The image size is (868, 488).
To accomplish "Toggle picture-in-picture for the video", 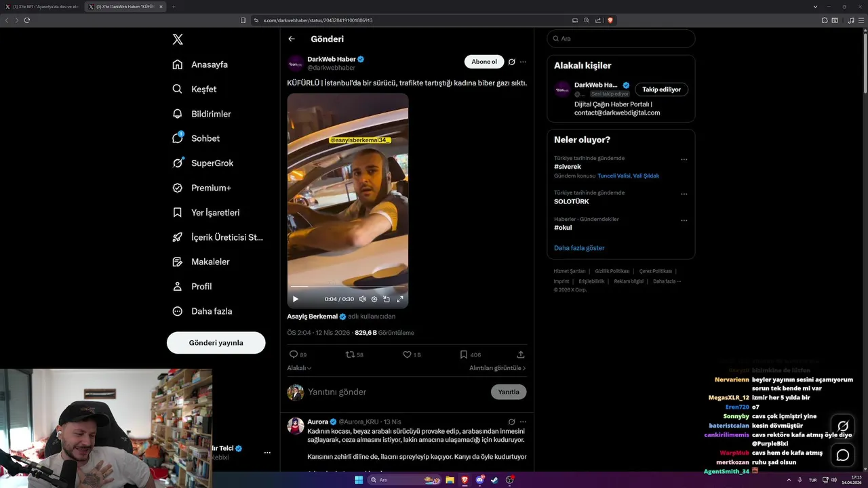I will pyautogui.click(x=387, y=299).
